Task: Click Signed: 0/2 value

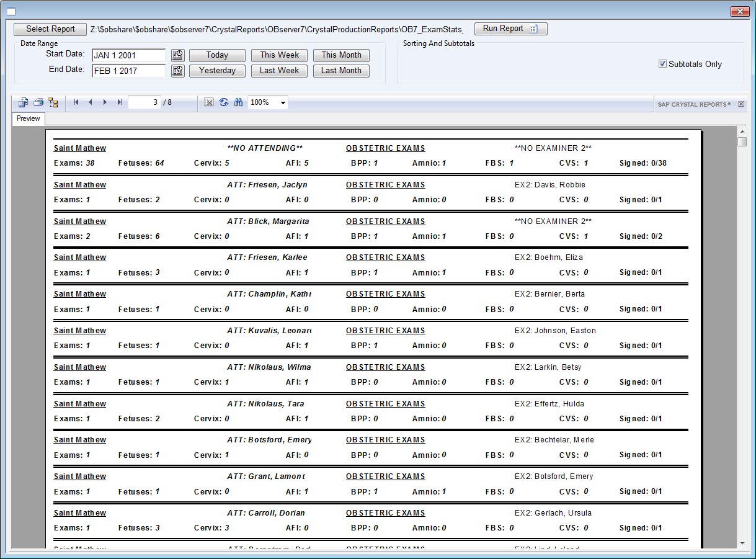Action: coord(641,236)
